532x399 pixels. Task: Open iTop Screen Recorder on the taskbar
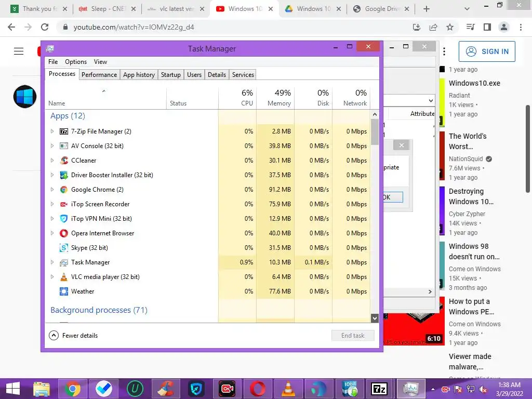coord(227,389)
